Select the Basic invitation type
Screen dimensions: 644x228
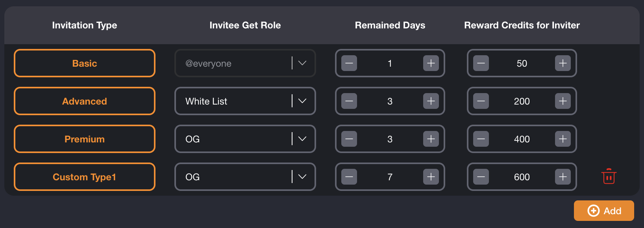tap(85, 63)
